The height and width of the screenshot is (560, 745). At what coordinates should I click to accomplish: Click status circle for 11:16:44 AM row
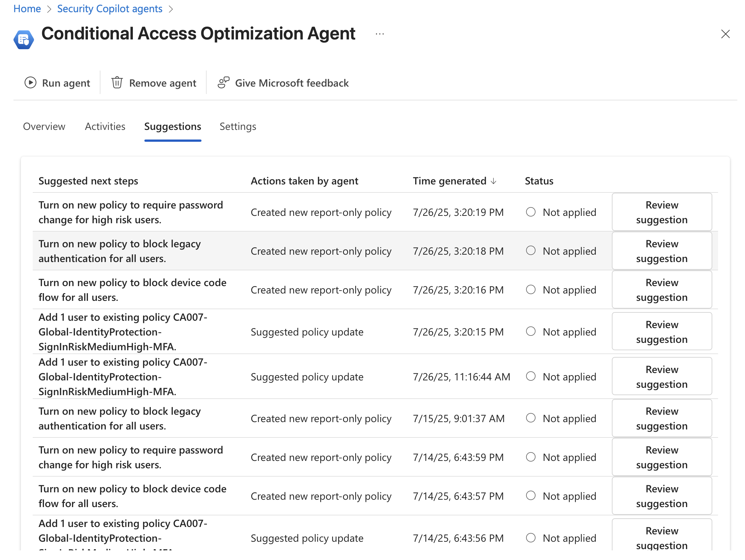(531, 376)
